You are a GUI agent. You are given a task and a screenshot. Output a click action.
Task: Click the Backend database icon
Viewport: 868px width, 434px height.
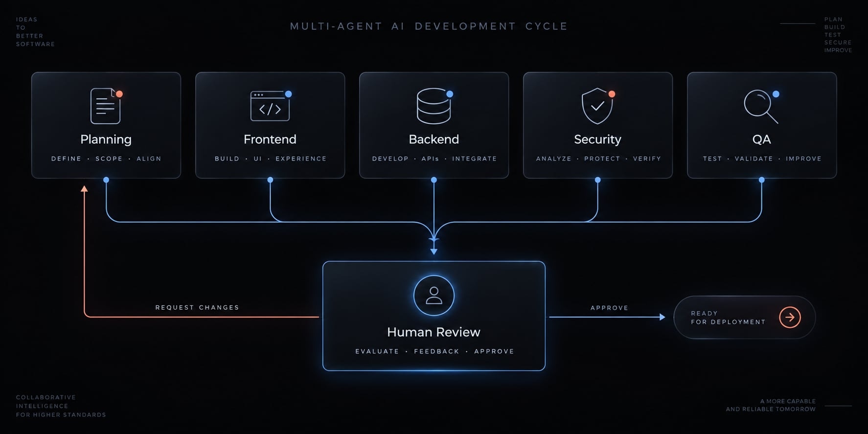[434, 106]
